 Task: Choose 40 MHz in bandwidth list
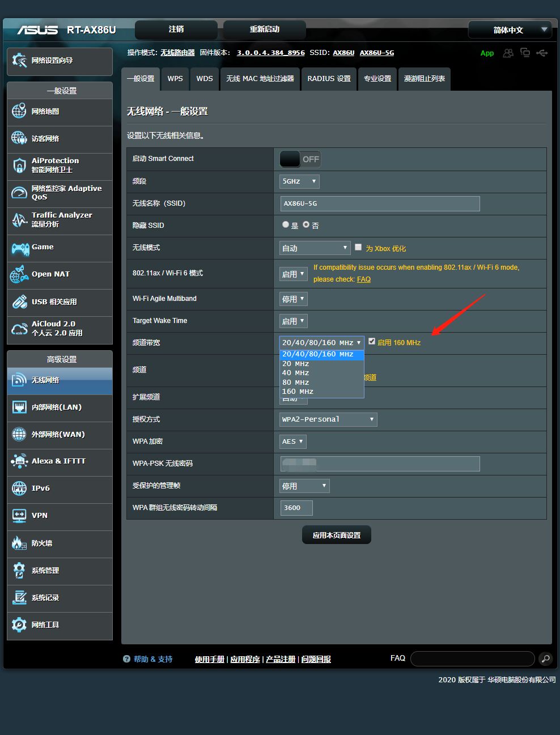click(321, 373)
